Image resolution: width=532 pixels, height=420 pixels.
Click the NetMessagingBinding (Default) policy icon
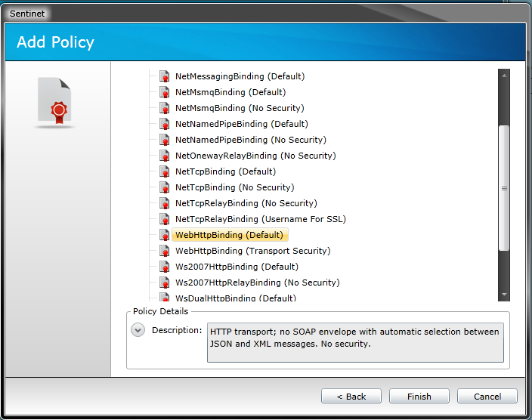[x=165, y=76]
